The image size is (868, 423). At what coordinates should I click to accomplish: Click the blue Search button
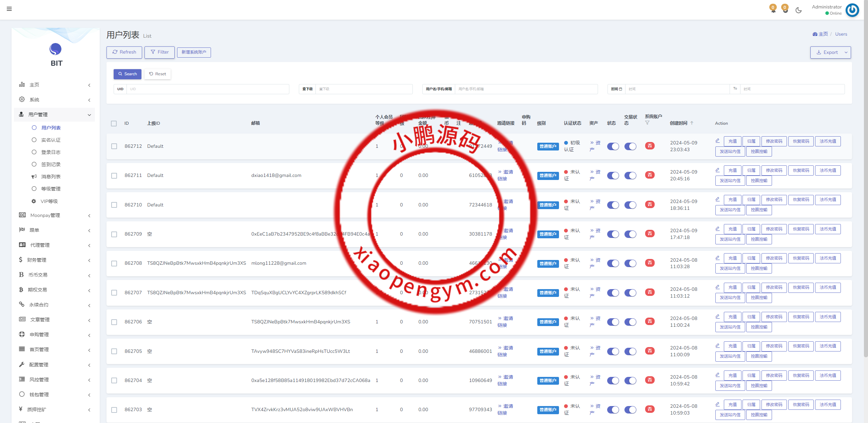127,74
